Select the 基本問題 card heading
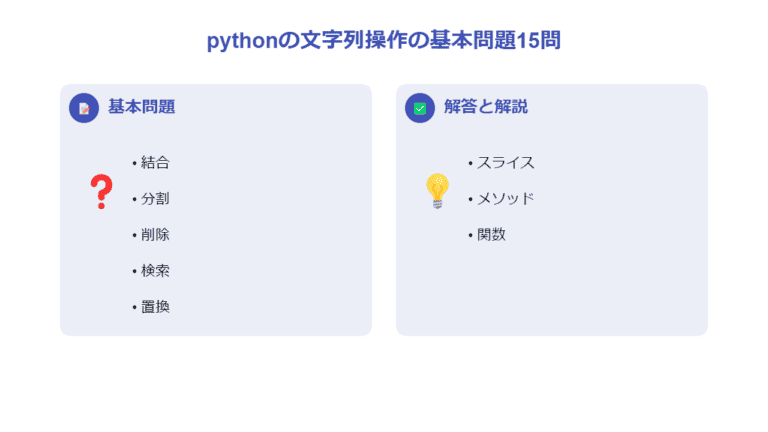768x432 pixels. coord(141,107)
